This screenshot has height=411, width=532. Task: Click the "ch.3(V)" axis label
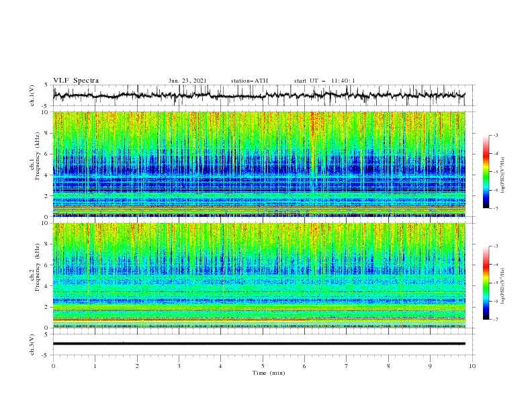click(x=32, y=345)
